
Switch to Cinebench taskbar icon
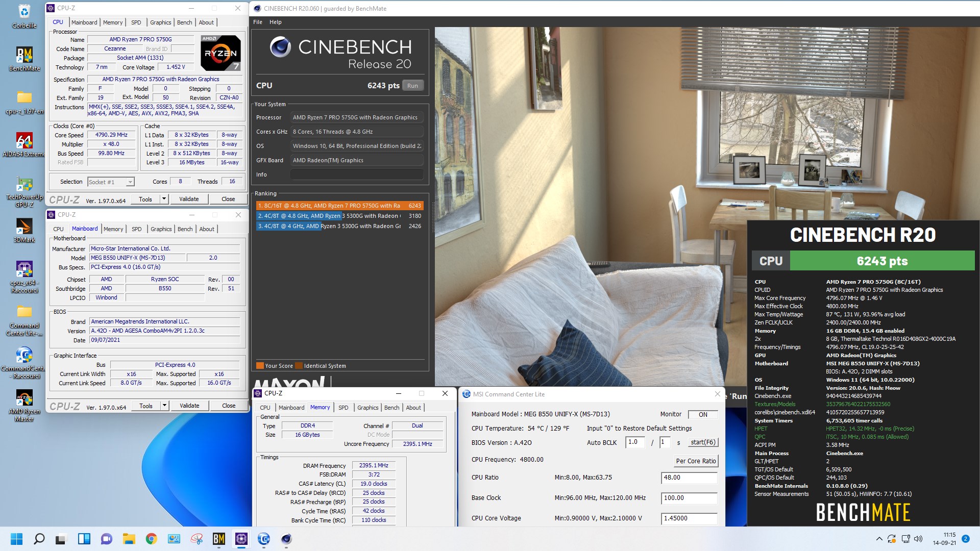[x=286, y=539]
